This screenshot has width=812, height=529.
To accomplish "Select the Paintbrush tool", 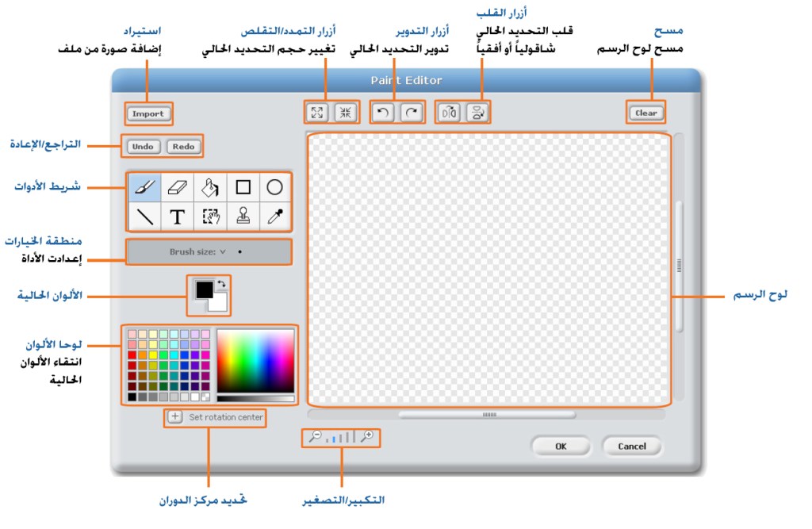I will [x=145, y=187].
